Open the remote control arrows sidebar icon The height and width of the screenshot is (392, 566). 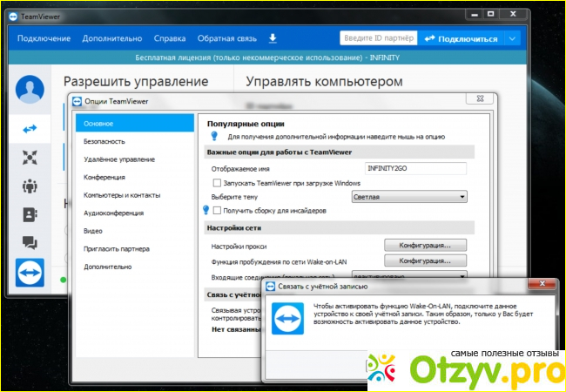(x=30, y=129)
